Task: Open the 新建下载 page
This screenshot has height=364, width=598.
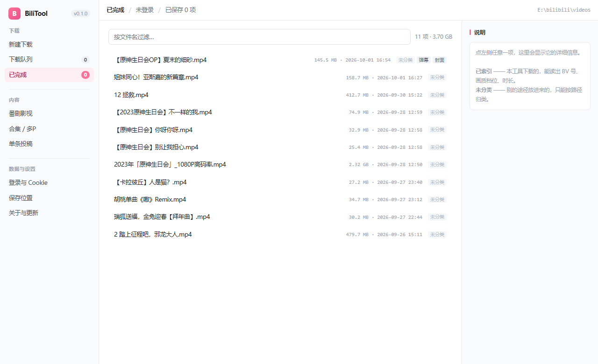Action: [x=49, y=44]
